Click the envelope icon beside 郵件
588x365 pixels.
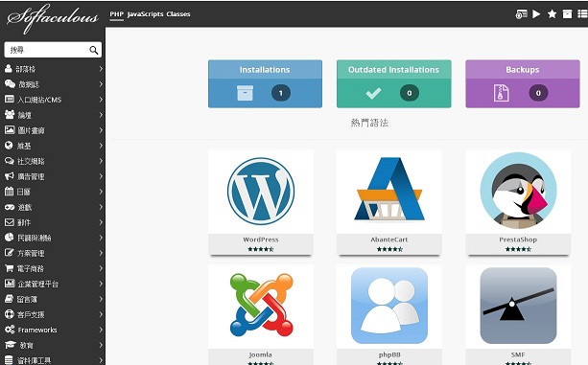click(10, 222)
